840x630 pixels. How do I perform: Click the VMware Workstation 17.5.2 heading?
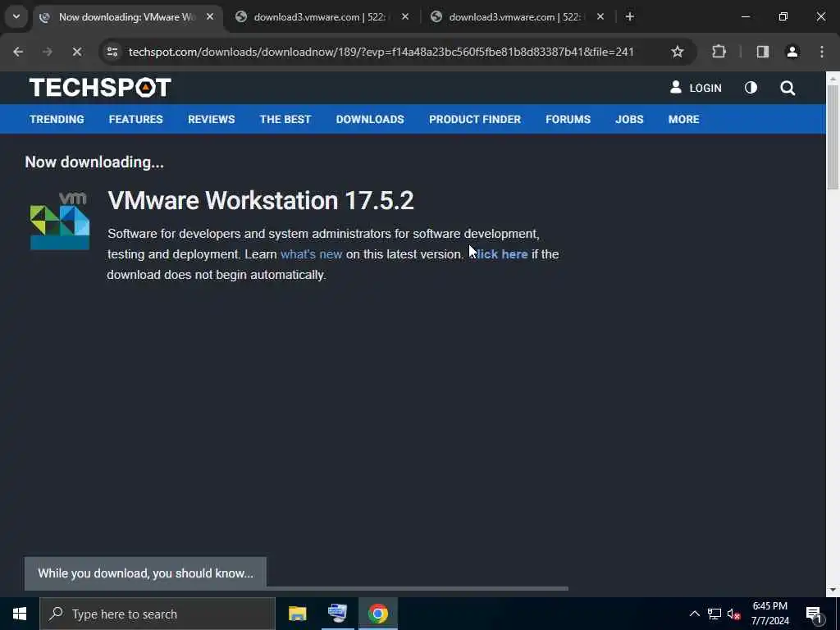261,201
